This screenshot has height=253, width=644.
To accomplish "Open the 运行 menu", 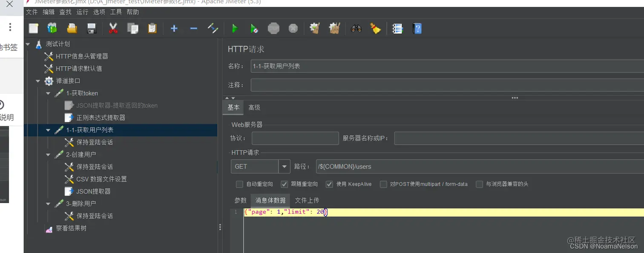I will click(81, 12).
